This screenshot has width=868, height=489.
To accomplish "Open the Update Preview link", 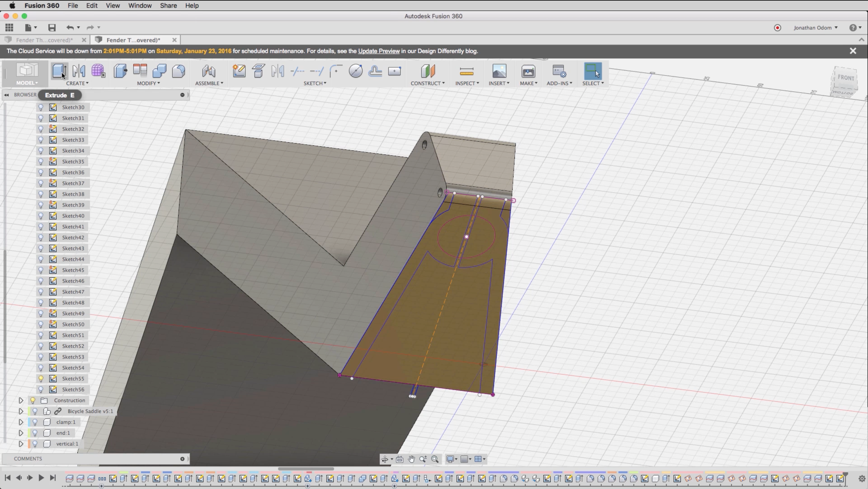I will pos(379,51).
